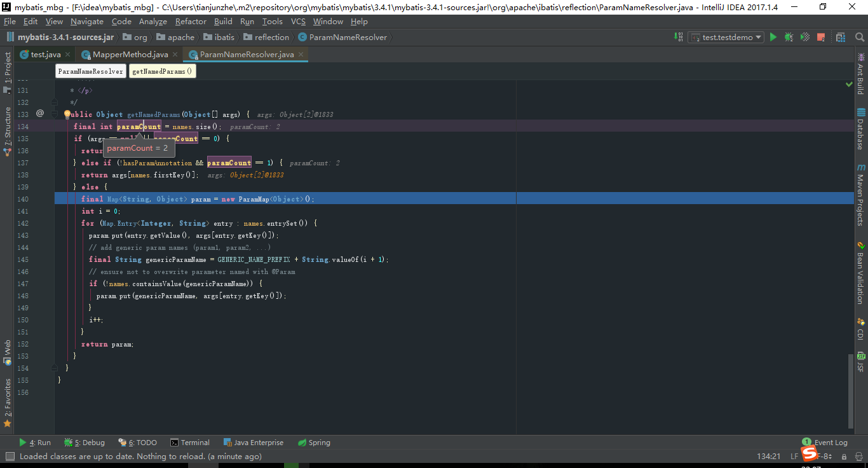The image size is (868, 468).
Task: Open Search Everywhere with the magnifier
Action: point(859,37)
